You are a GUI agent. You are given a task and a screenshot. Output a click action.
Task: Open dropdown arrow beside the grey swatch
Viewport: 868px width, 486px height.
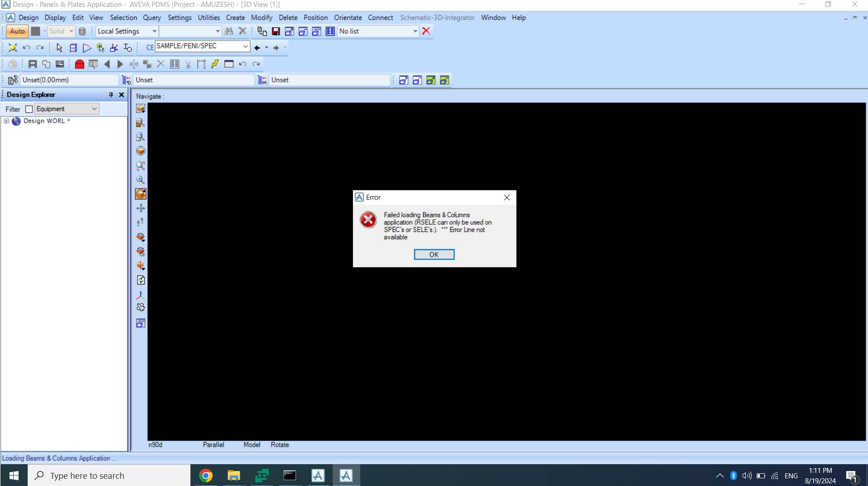(44, 31)
